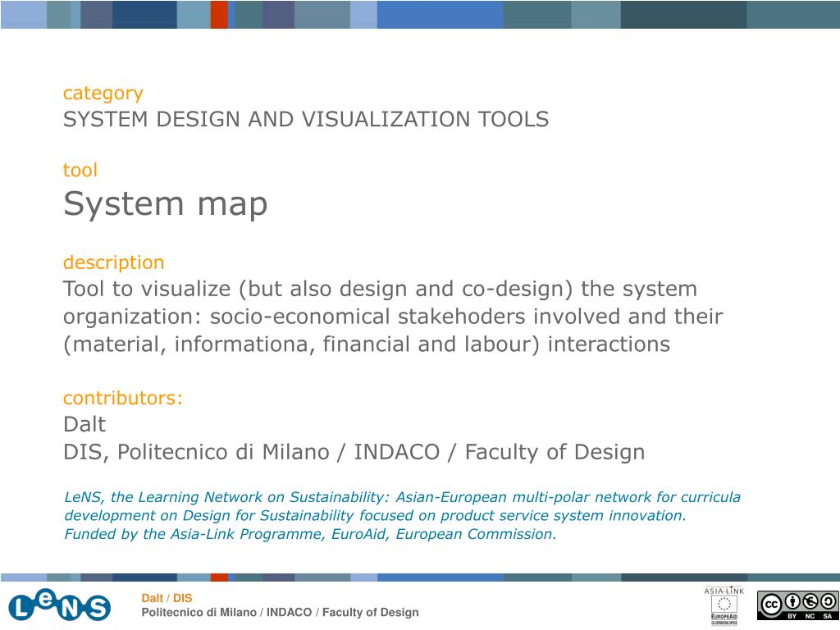Click italic line 'development on Design for Sustainability'

click(x=375, y=515)
